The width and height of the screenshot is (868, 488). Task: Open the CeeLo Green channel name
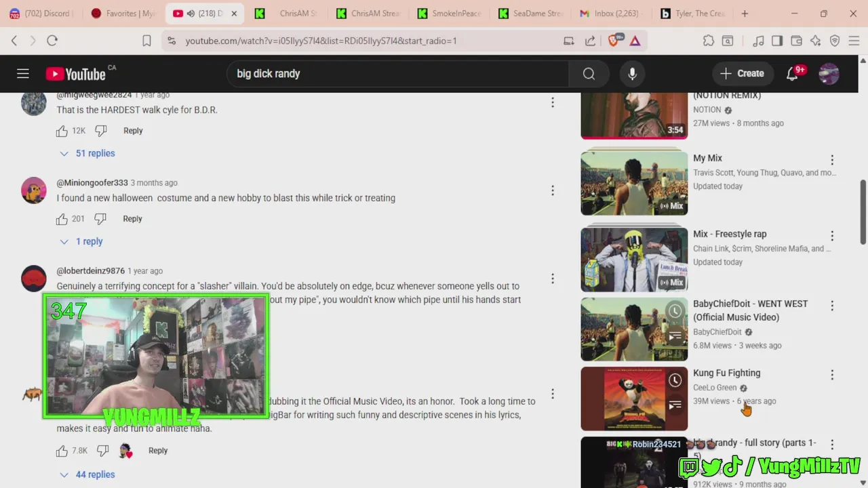pyautogui.click(x=715, y=388)
